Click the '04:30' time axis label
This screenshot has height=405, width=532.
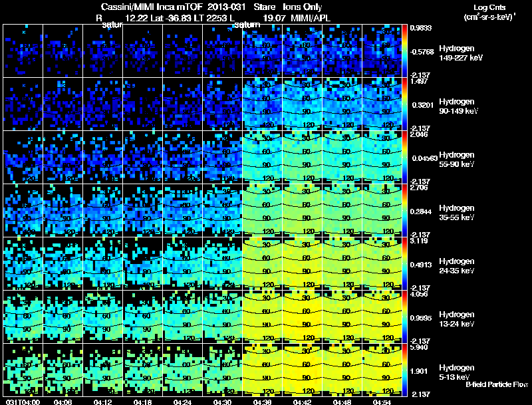[222, 402]
